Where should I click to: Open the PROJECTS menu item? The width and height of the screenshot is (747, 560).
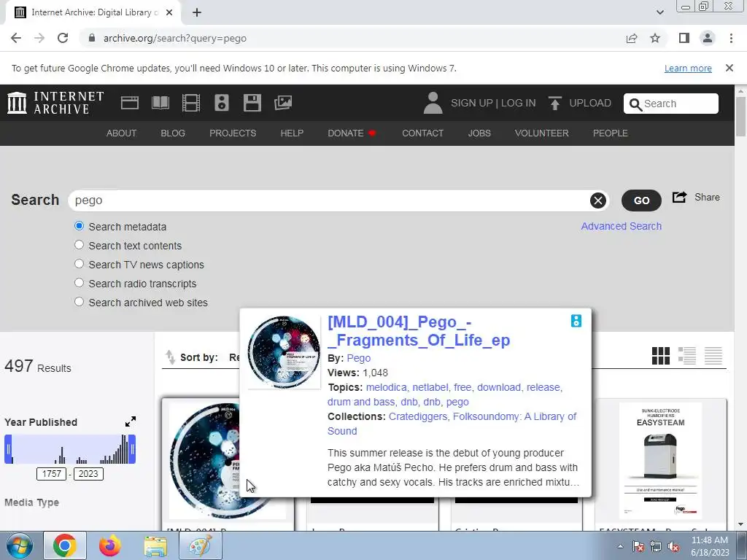point(233,133)
